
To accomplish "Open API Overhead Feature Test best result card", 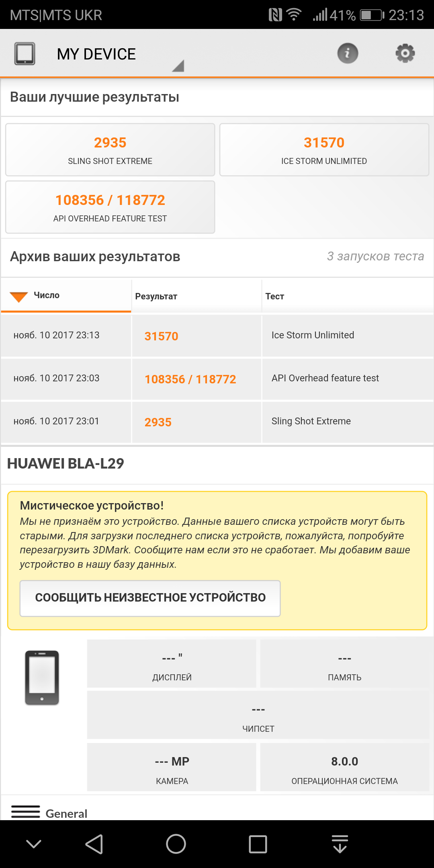I will pyautogui.click(x=110, y=207).
